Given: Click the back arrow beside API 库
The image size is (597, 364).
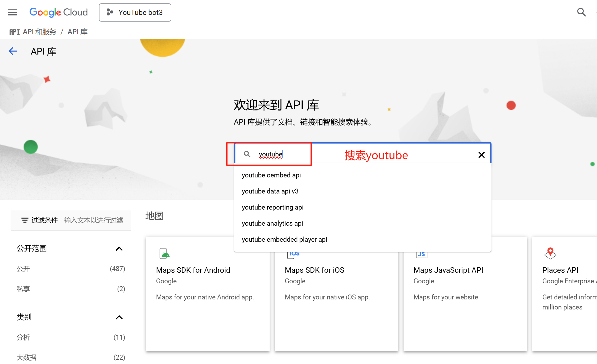Looking at the screenshot, I should [13, 51].
